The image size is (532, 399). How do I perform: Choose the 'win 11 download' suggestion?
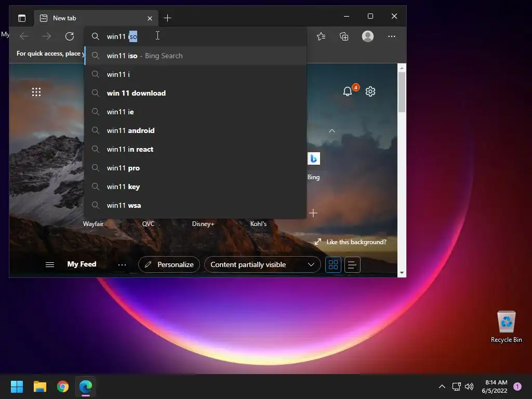195,93
